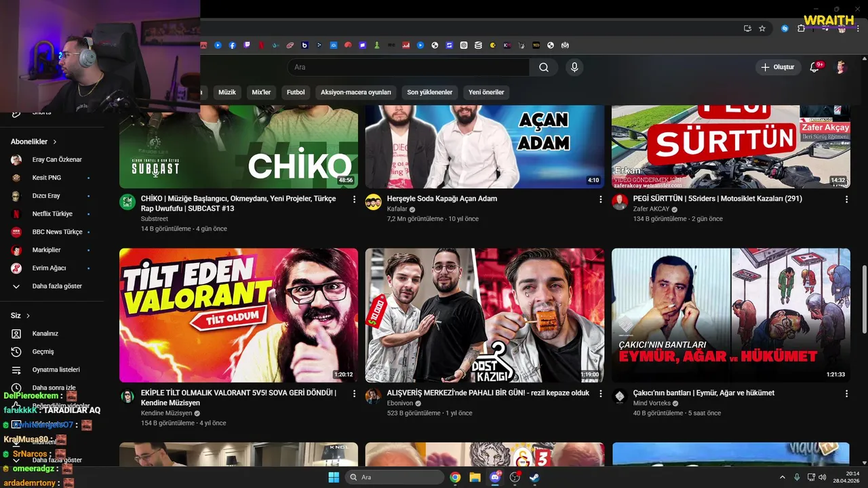Click the Oluştur create button
This screenshot has width=868, height=488.
coord(778,67)
